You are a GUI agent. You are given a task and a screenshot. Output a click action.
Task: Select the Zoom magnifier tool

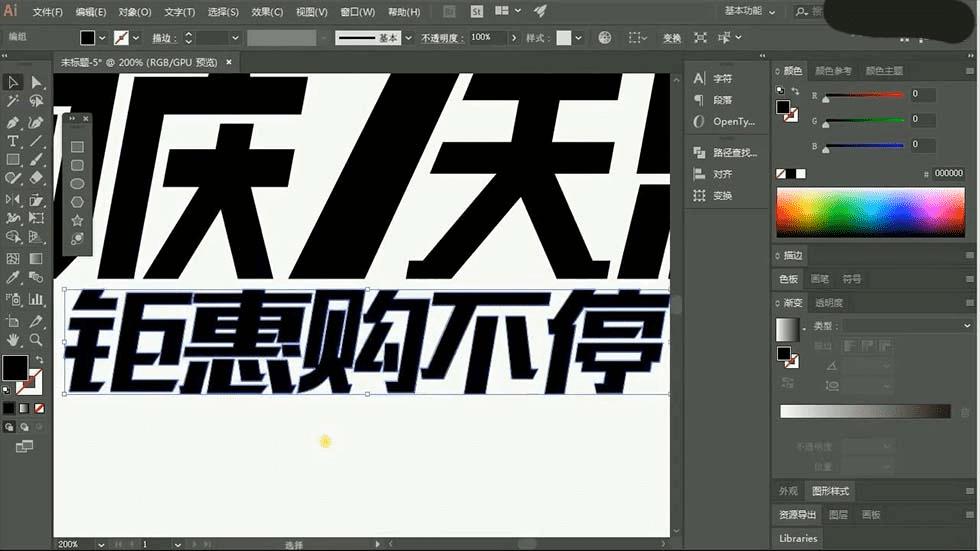click(36, 340)
